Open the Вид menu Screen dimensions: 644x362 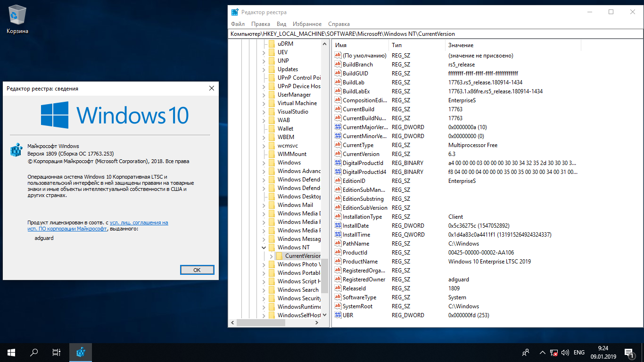click(x=281, y=24)
